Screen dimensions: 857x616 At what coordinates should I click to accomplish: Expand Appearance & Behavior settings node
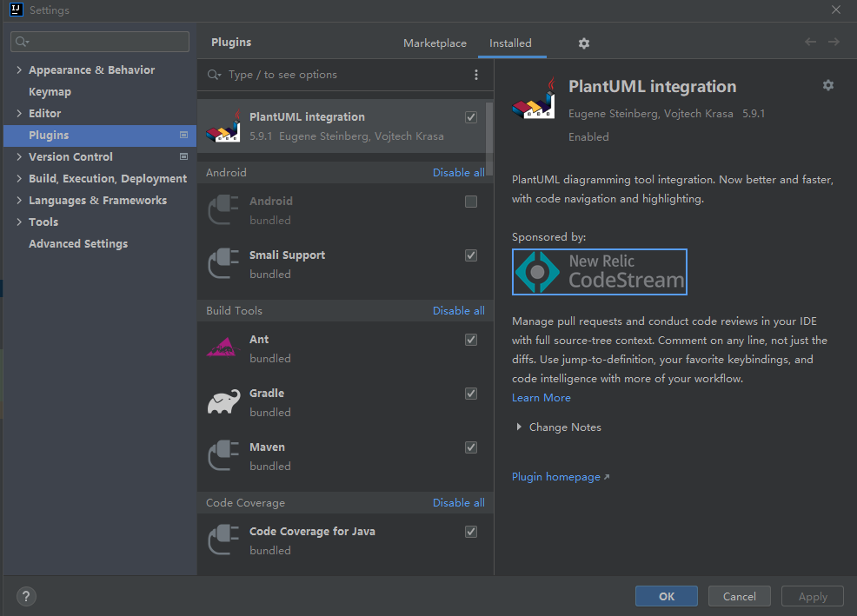pos(19,70)
